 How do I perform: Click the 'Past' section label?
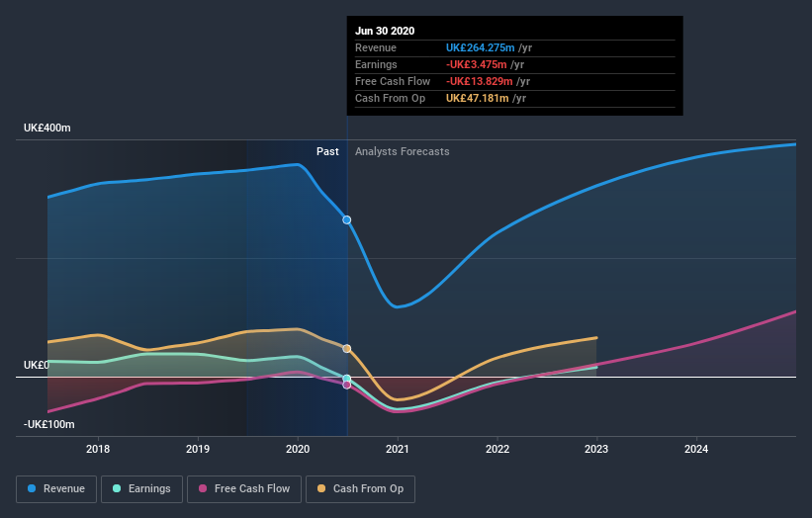327,151
